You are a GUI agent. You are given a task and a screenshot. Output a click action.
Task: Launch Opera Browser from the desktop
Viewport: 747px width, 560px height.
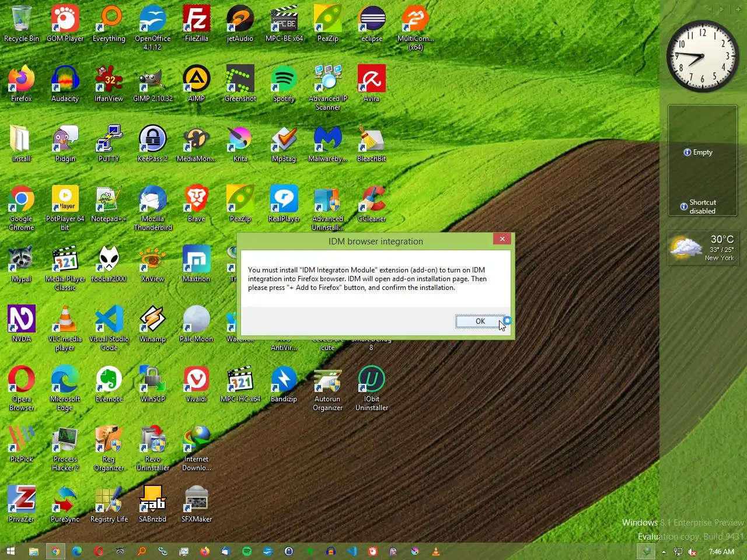(22, 388)
